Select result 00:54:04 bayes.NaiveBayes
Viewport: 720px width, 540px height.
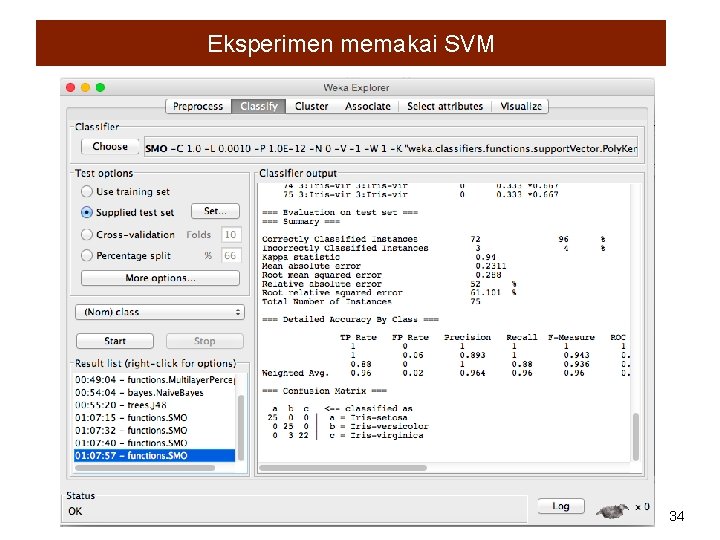click(155, 393)
